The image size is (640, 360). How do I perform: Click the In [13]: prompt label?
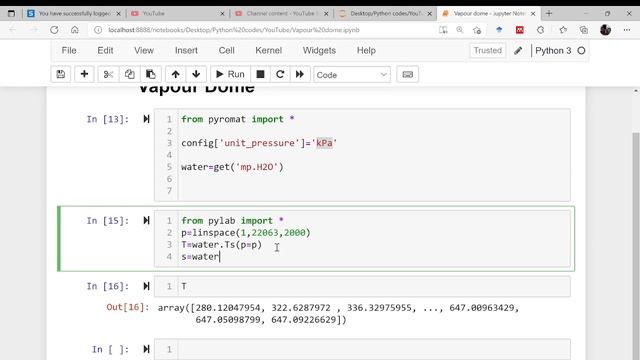[108, 119]
